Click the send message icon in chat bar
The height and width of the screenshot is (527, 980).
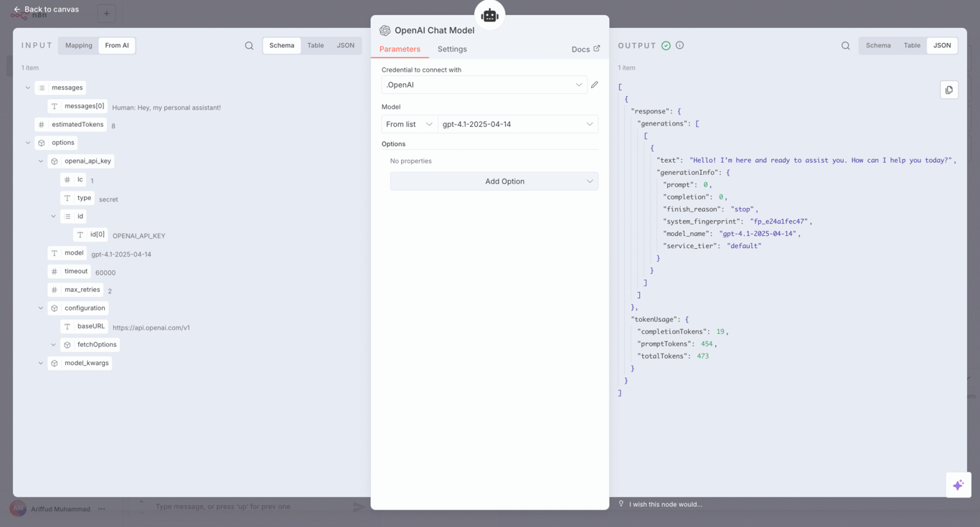(x=358, y=506)
